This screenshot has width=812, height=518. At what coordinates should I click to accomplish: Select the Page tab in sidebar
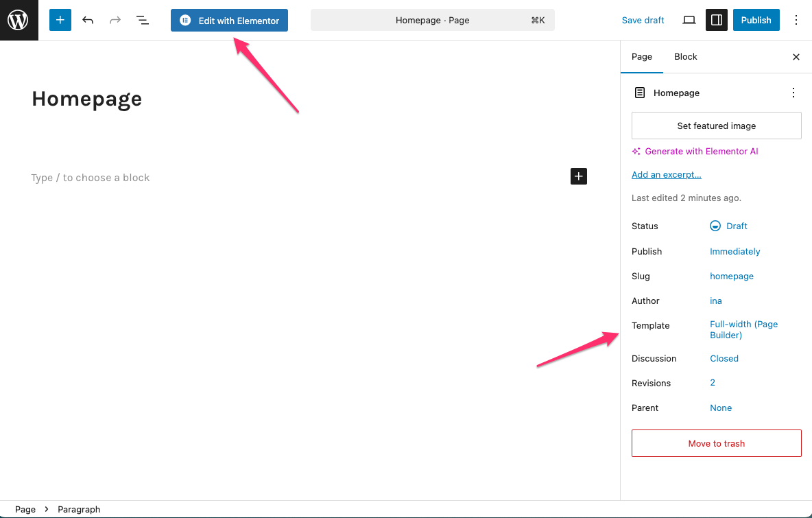point(641,57)
